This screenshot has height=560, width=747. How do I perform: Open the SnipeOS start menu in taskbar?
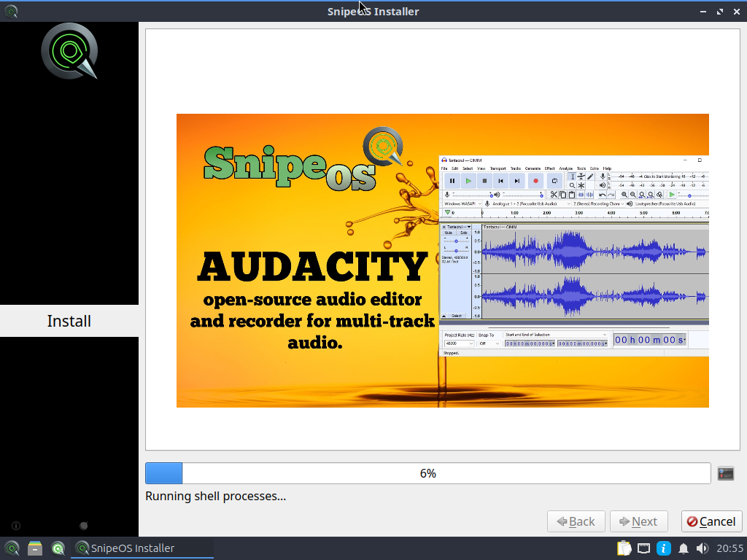[12, 548]
